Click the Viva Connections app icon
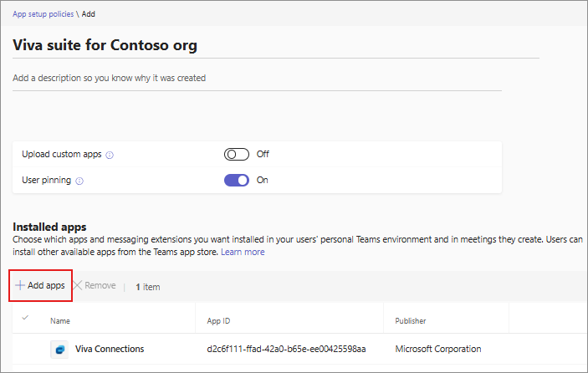 click(59, 349)
